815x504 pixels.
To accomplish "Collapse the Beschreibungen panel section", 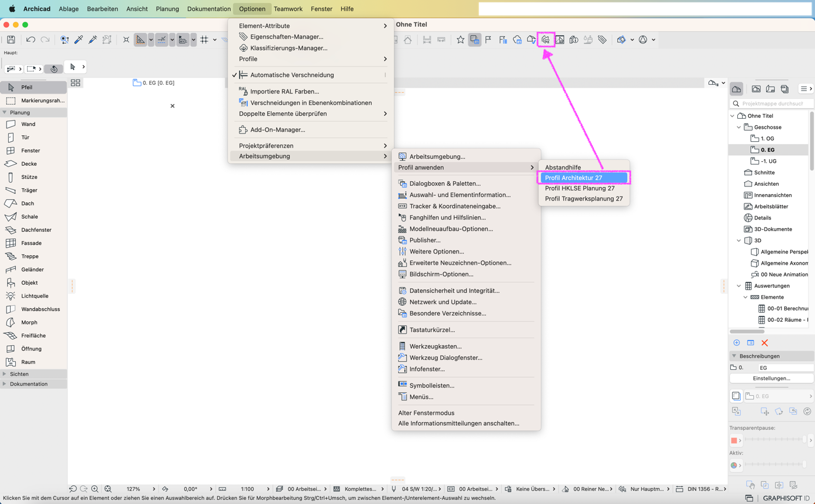I will click(x=734, y=356).
